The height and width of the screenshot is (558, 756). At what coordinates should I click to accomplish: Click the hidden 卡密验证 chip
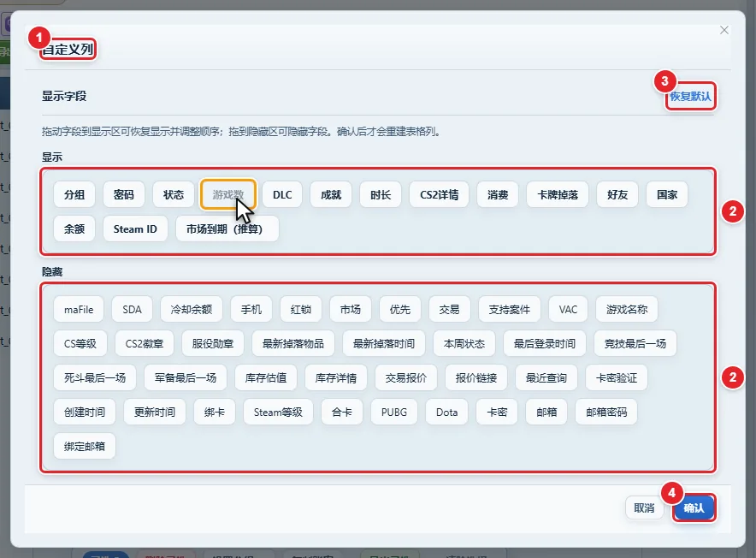tap(617, 378)
